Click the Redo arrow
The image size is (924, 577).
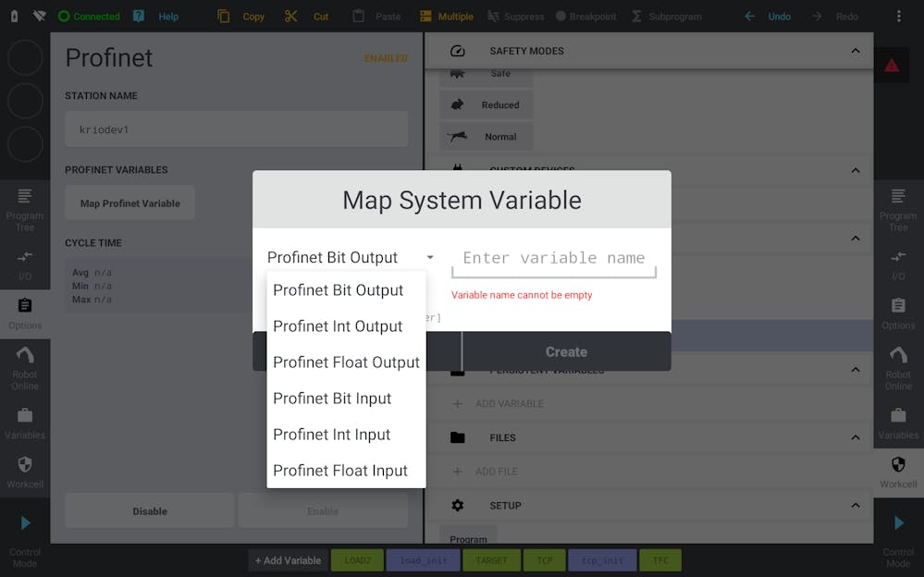click(817, 16)
